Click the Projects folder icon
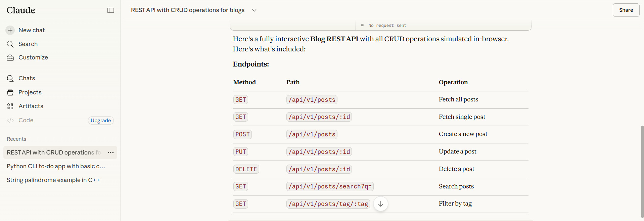The width and height of the screenshot is (644, 221). coord(10,92)
